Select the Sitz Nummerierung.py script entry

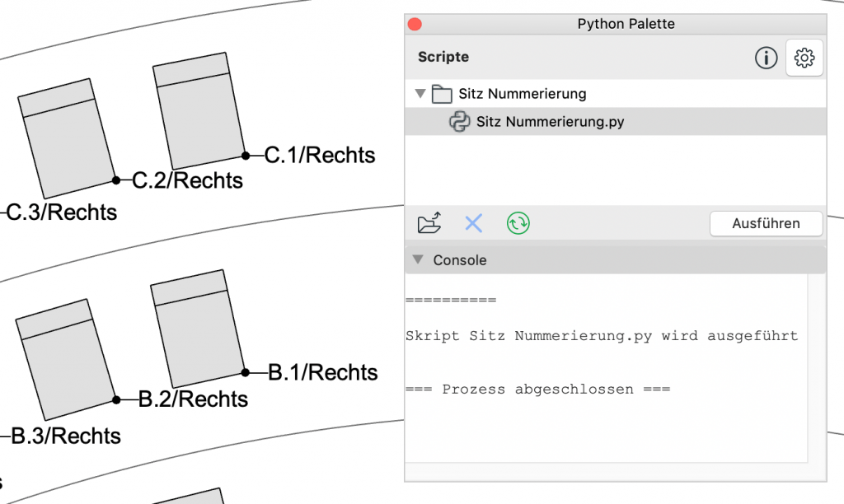click(550, 122)
